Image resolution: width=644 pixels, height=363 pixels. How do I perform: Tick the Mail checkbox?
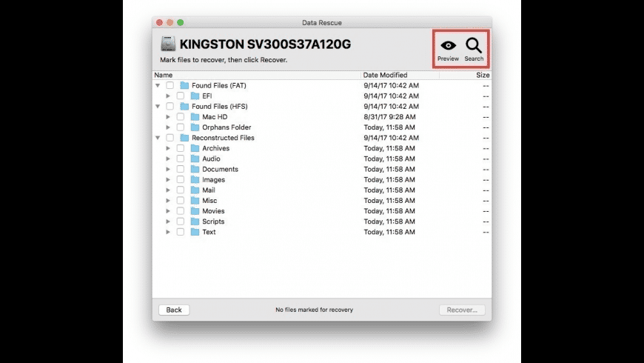181,190
